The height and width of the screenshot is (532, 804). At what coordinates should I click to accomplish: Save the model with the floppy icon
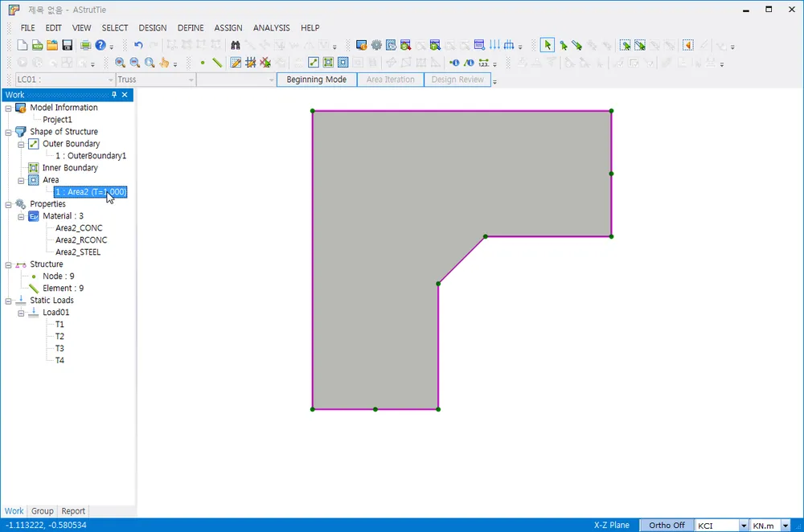tap(68, 46)
